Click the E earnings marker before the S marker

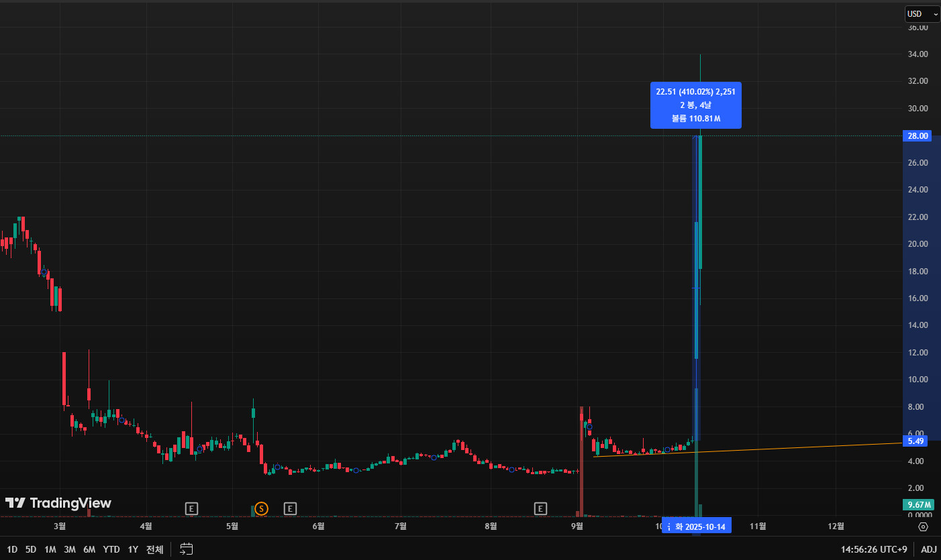click(192, 509)
